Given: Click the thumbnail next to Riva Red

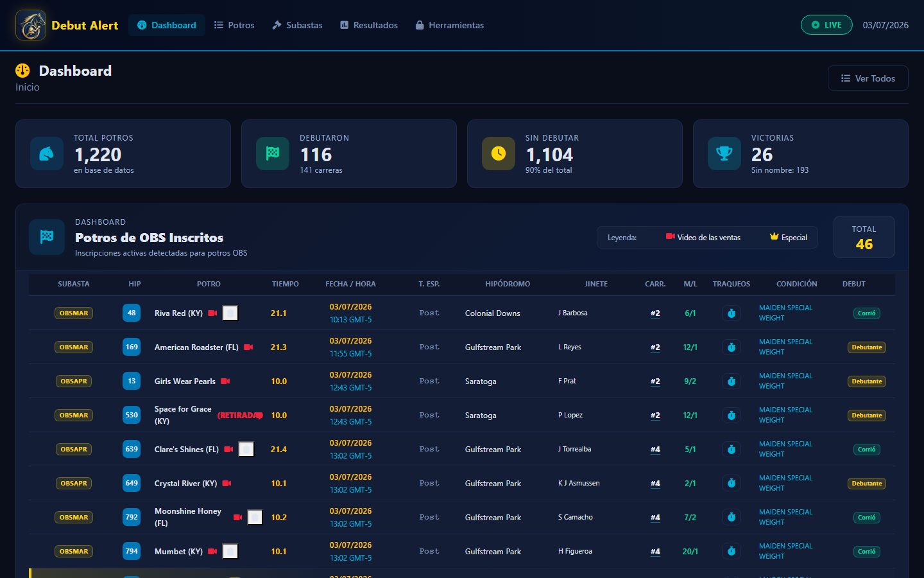Looking at the screenshot, I should 230,313.
